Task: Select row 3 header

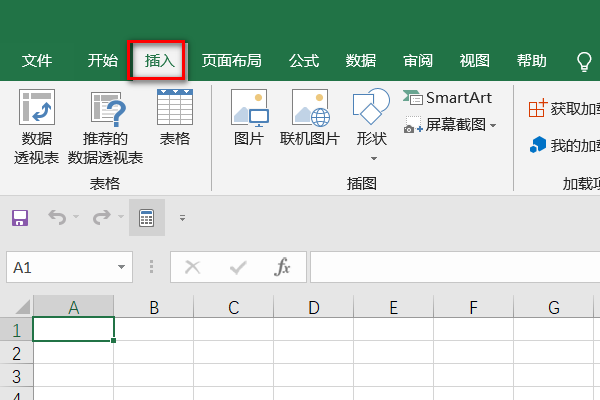Action: 16,376
